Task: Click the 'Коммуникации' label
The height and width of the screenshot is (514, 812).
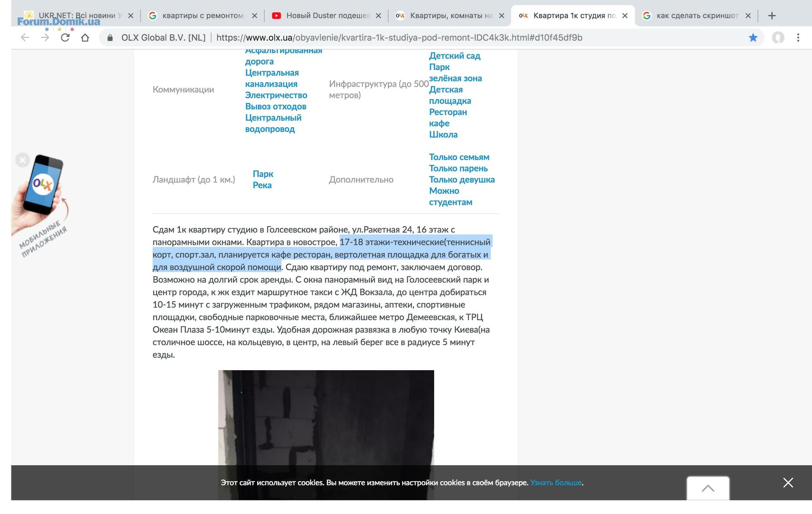Action: click(x=183, y=90)
